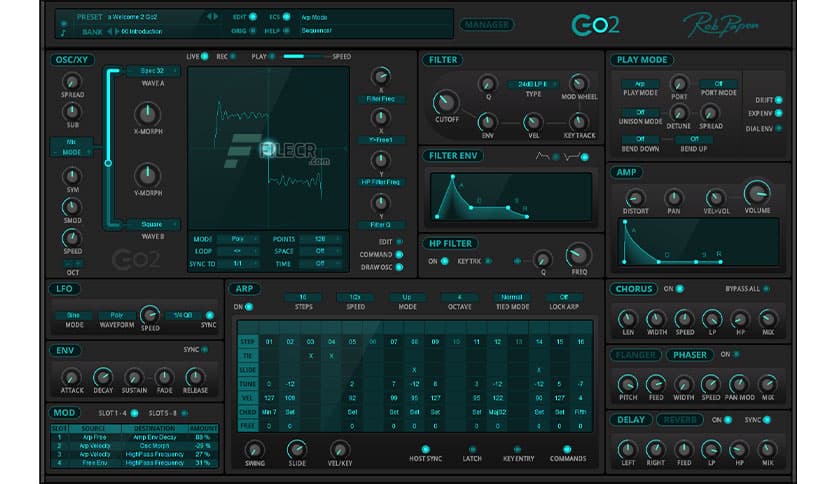Screen dimensions: 836x484
Task: Click the amp PAN knob
Action: [673, 198]
